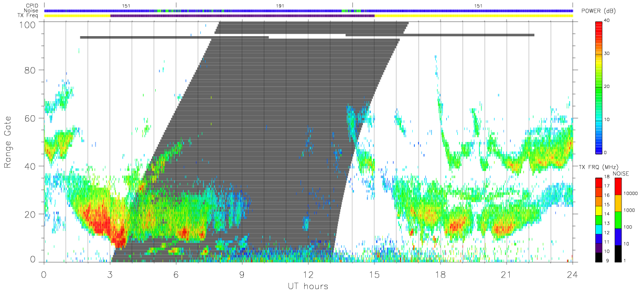
Task: Click the 60 tick on Range Gate axis
Action: pyautogui.click(x=30, y=118)
